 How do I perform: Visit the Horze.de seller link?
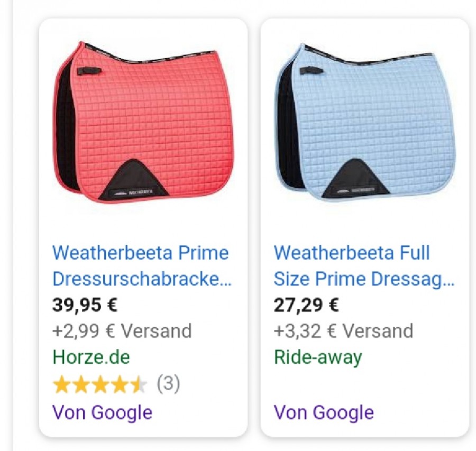pyautogui.click(x=91, y=357)
